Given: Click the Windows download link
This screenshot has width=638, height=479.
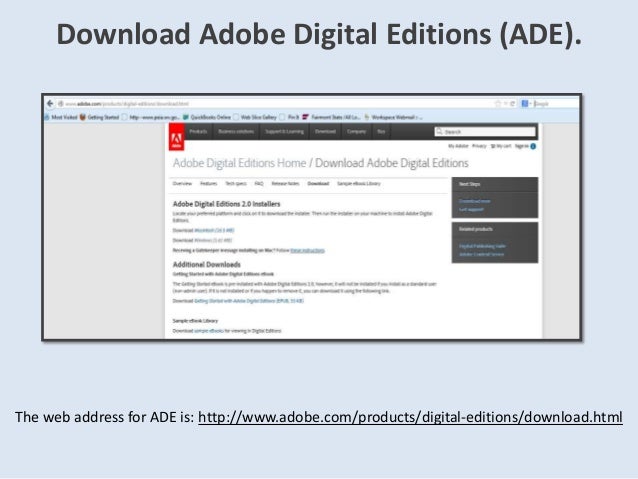Looking at the screenshot, I should pos(213,241).
